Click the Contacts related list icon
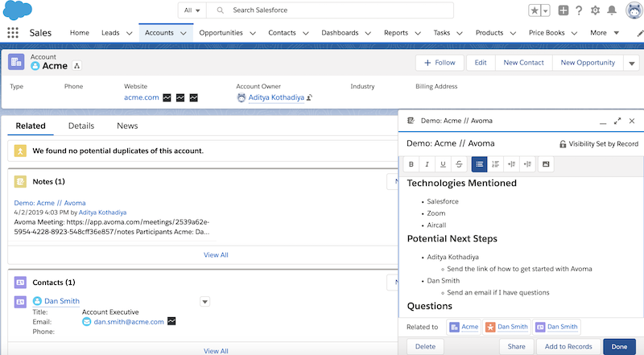 point(20,283)
